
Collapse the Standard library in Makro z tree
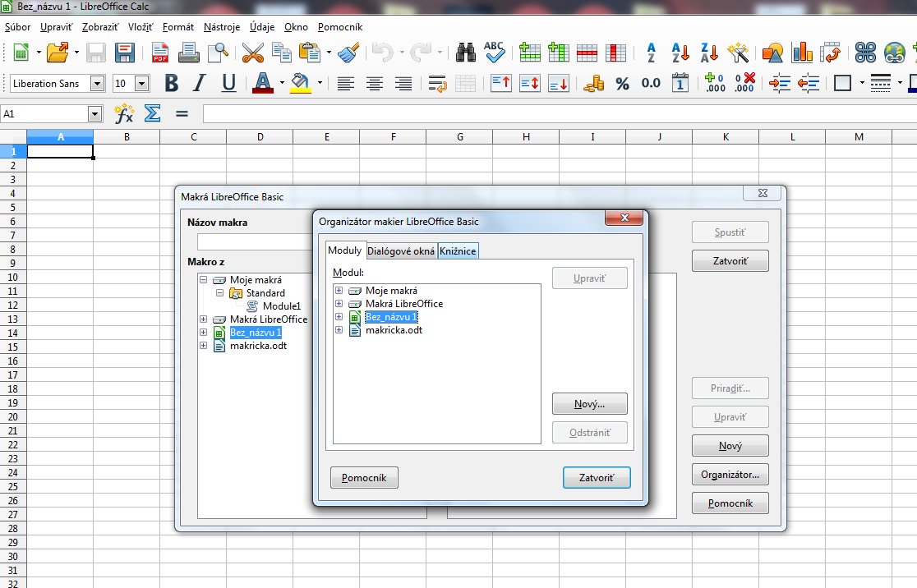220,293
